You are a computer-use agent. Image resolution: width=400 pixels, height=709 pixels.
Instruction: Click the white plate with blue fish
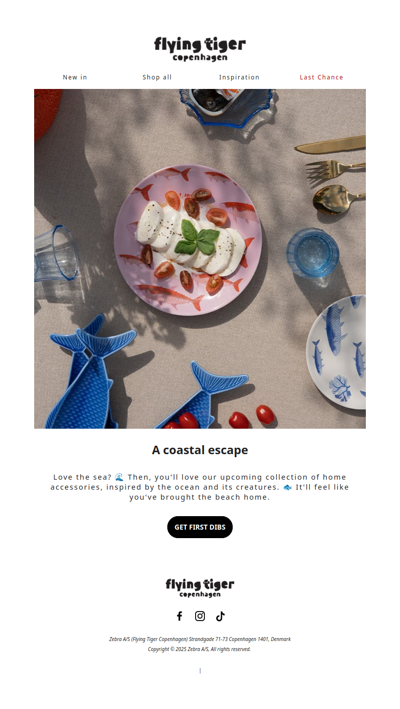point(337,352)
